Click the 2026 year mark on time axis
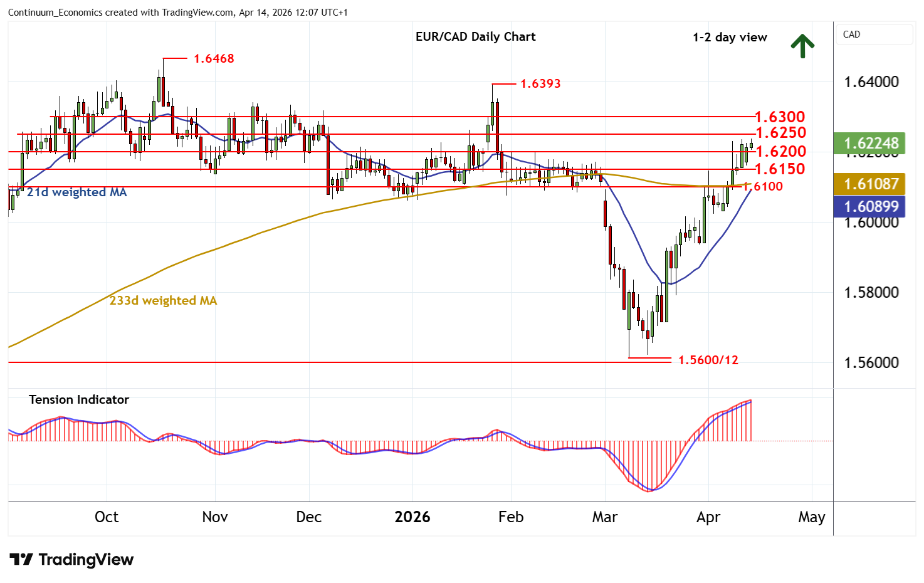This screenshot has height=583, width=924. pyautogui.click(x=412, y=517)
